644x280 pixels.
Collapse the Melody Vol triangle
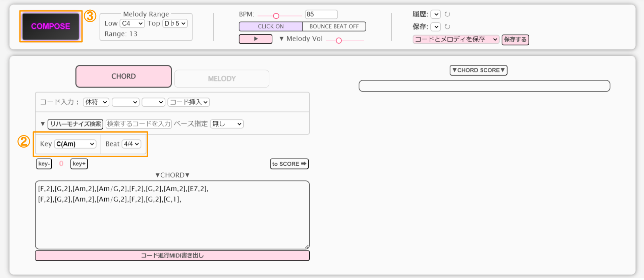click(x=281, y=39)
